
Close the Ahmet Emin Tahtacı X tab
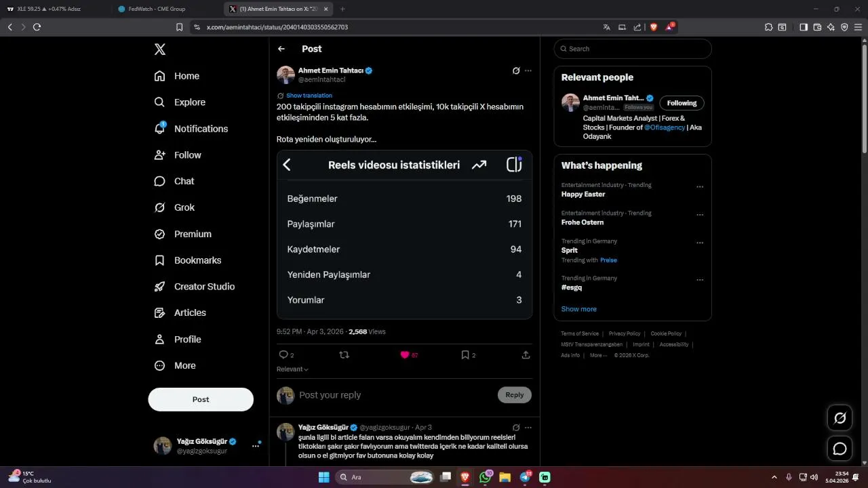tap(326, 9)
